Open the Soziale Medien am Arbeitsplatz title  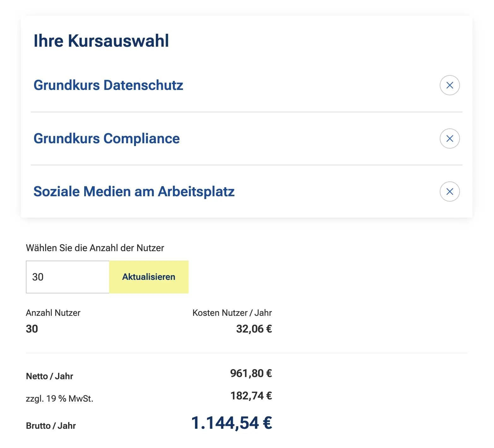(x=134, y=192)
